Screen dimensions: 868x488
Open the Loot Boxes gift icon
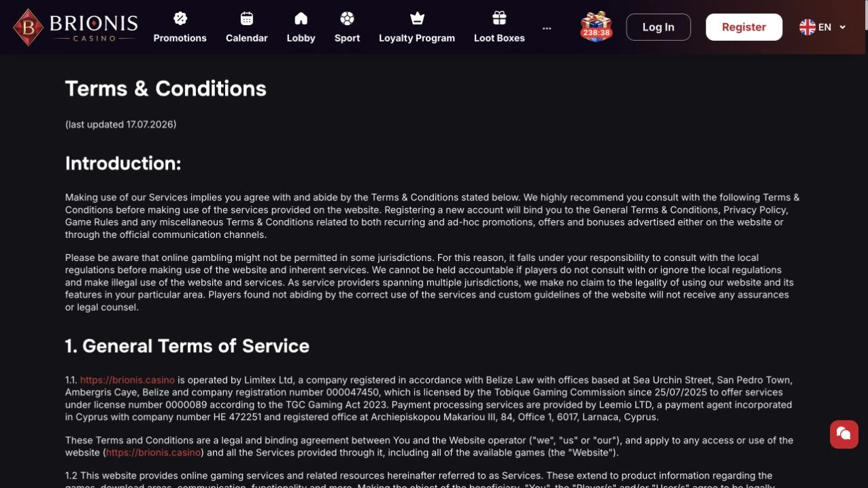[x=499, y=18]
